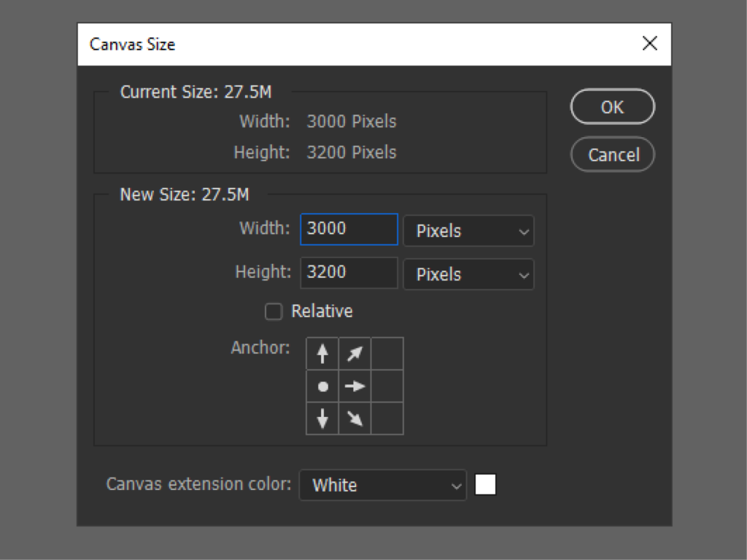The width and height of the screenshot is (747, 560).
Task: Select the right arrow anchor cell
Action: pos(355,386)
